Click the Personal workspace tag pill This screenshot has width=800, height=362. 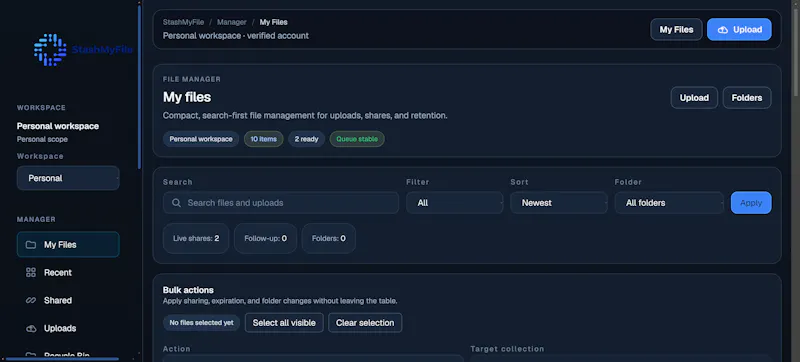201,139
